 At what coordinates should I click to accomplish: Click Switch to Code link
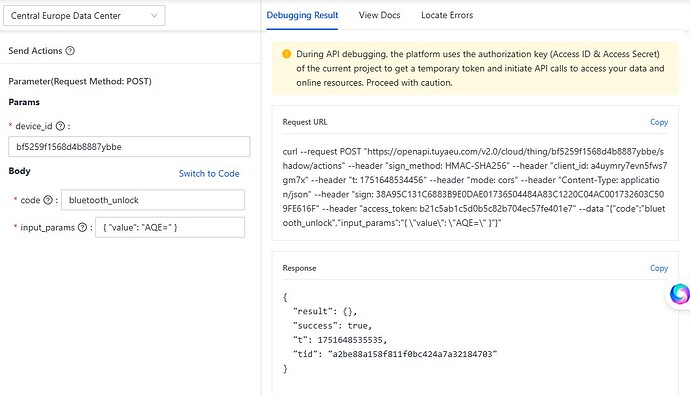coord(209,173)
